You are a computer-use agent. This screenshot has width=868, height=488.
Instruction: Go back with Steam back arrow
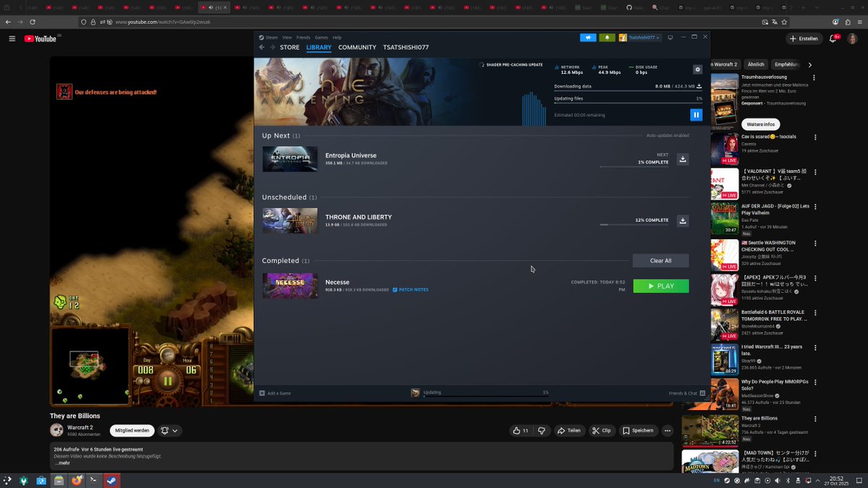point(262,48)
